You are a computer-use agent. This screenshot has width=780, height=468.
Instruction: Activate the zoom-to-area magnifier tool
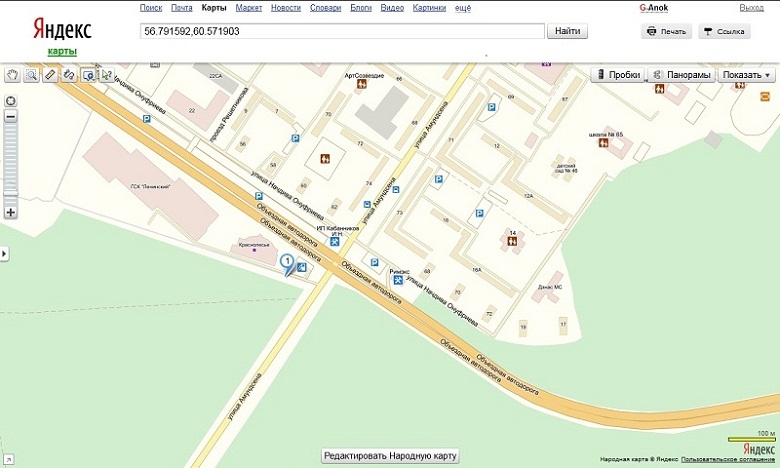32,74
